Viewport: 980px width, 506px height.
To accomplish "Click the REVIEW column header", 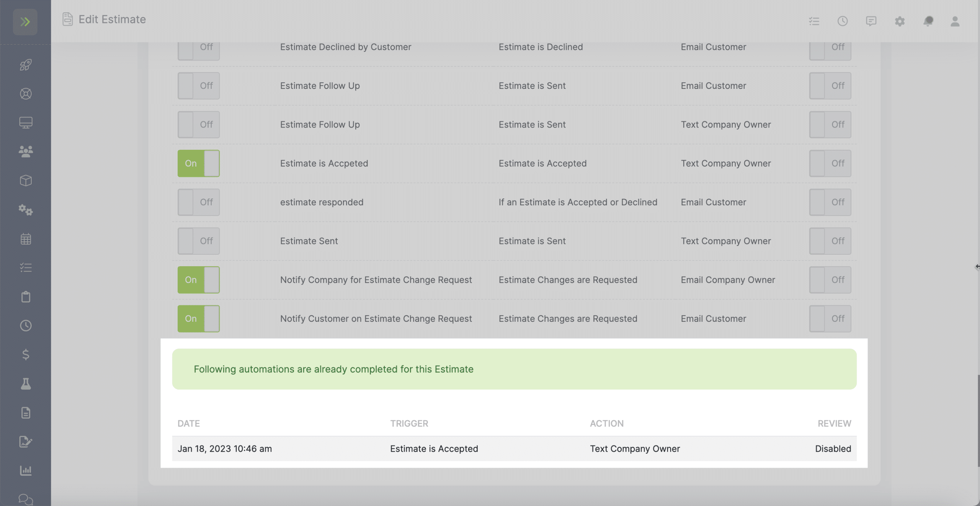I will point(835,424).
